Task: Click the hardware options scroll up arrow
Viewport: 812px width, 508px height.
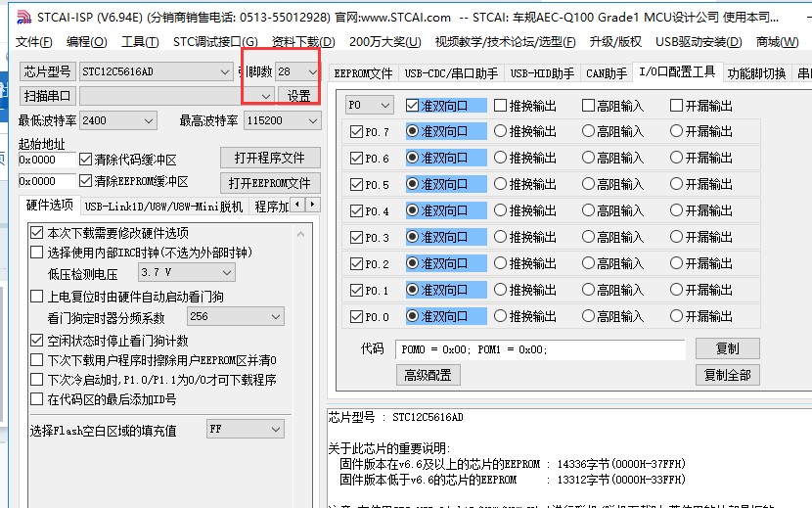Action: tap(301, 234)
